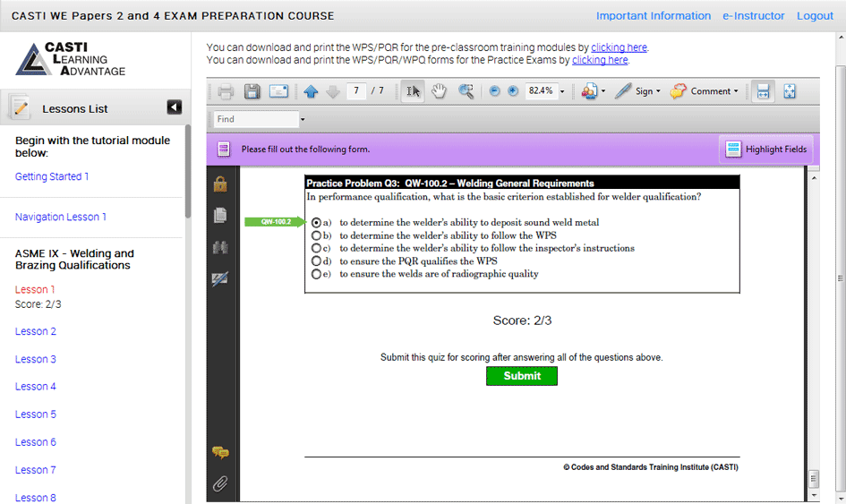Screen dimensions: 846x504
Task: Open Lesson 2 link
Action: coord(36,331)
